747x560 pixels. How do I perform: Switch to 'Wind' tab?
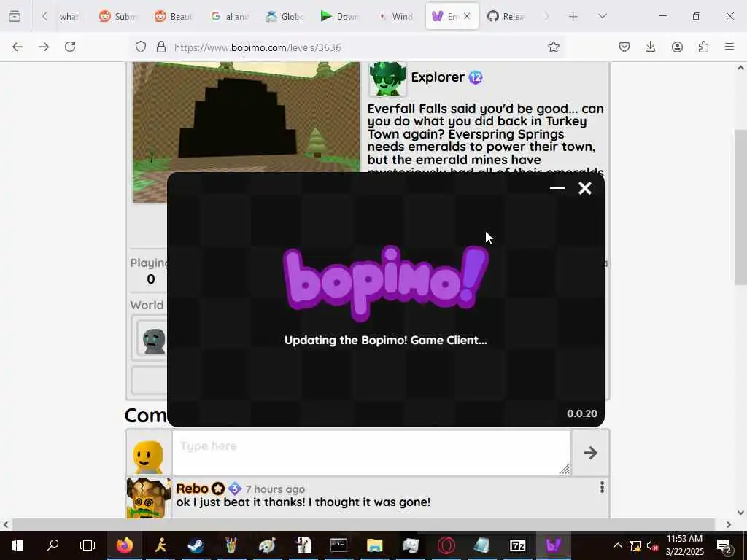[x=396, y=16]
